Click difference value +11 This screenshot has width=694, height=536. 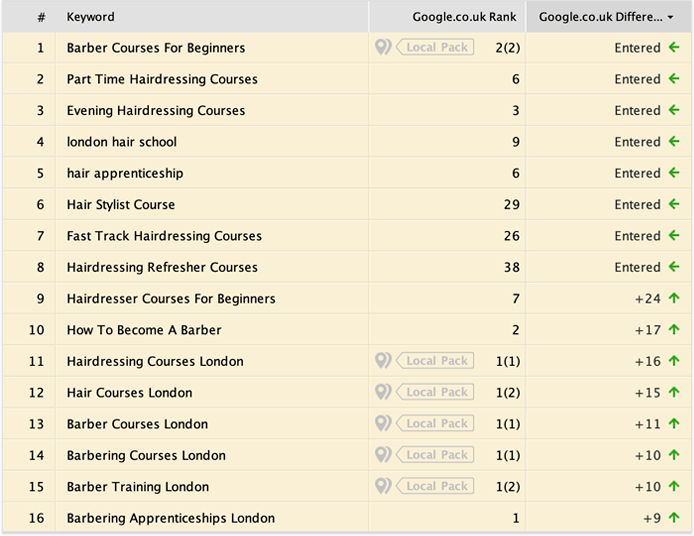(648, 424)
